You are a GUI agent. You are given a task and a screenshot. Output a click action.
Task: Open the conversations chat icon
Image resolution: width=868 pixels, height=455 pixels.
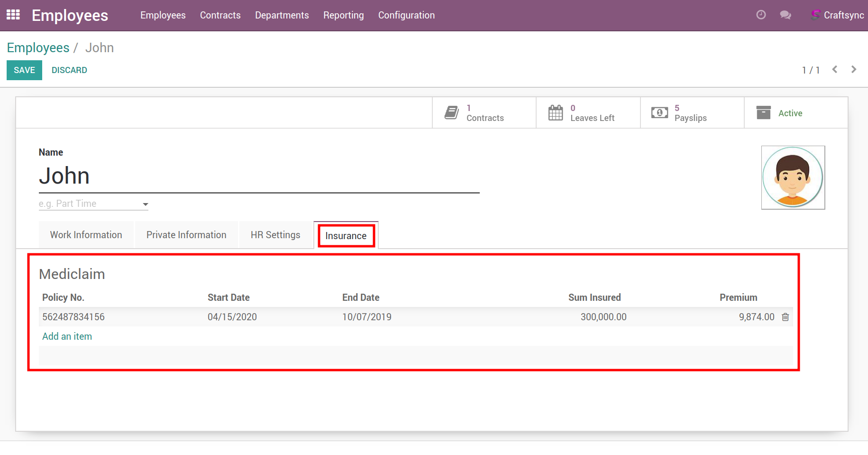(x=786, y=15)
